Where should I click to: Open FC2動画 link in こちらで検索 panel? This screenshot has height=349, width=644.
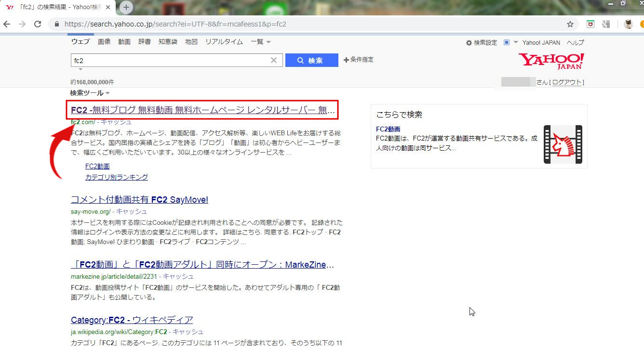click(x=388, y=129)
